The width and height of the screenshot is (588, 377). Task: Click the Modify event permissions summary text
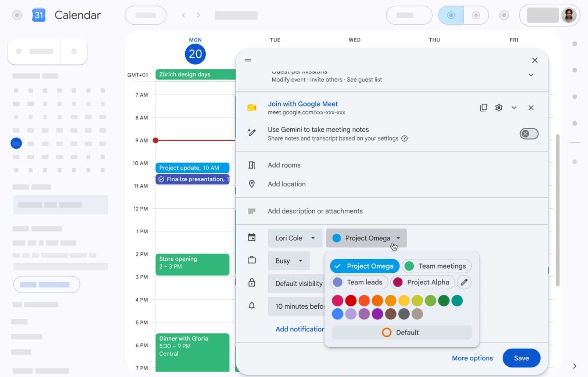click(327, 80)
